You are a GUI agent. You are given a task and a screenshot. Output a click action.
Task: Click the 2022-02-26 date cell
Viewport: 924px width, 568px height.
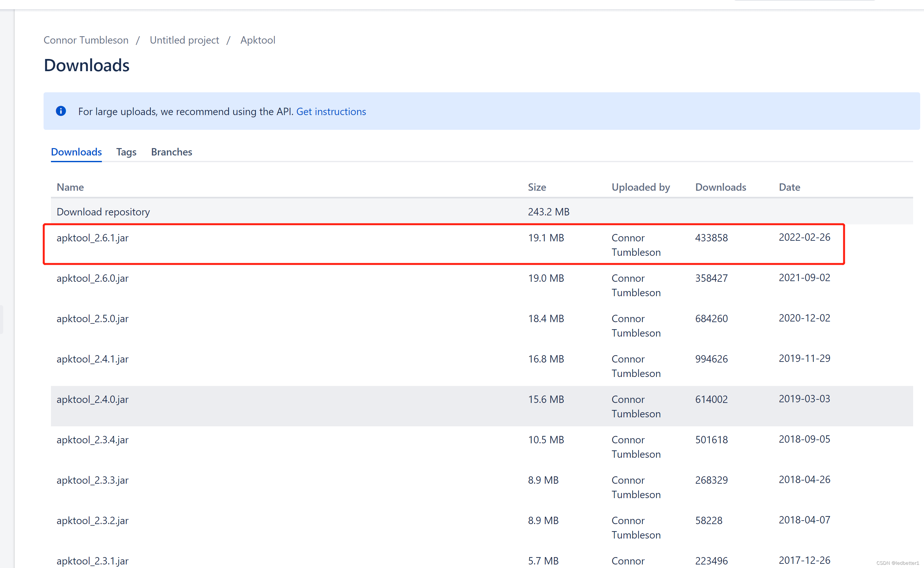(804, 238)
